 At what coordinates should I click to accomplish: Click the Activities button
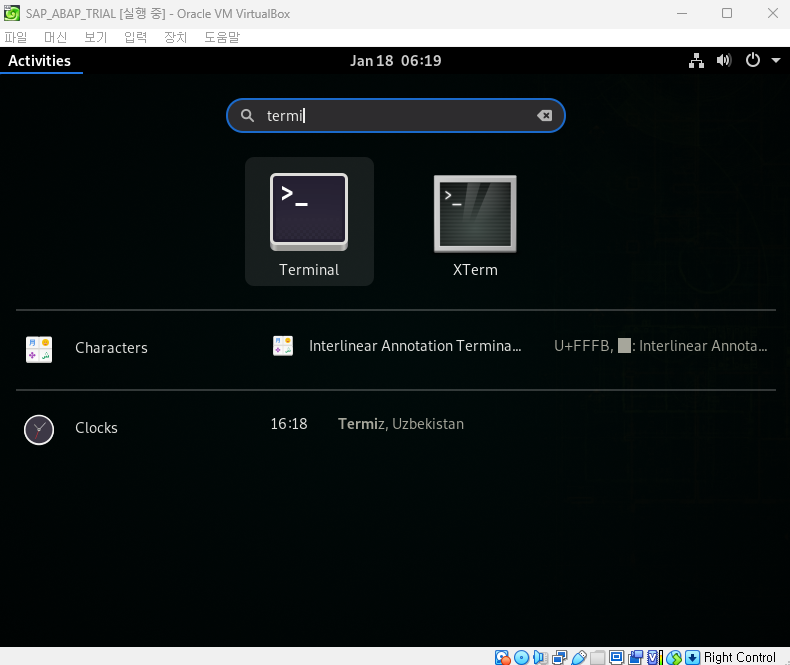(39, 61)
